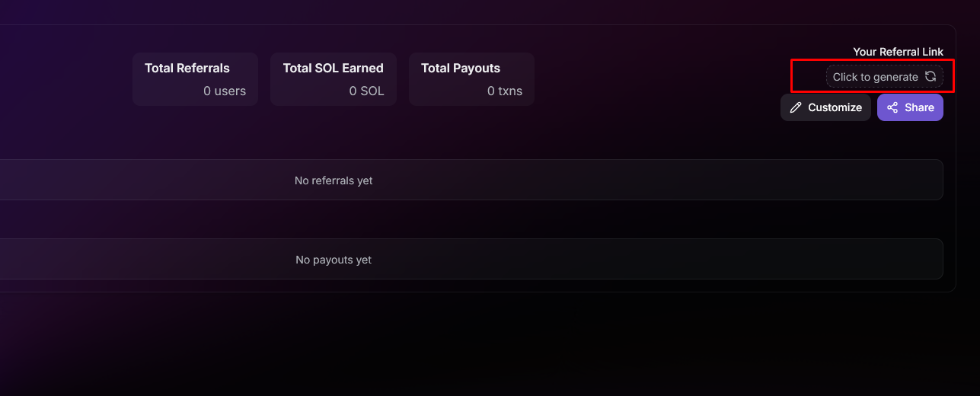Click the 'Your Referral Link' label
980x396 pixels.
click(x=898, y=52)
